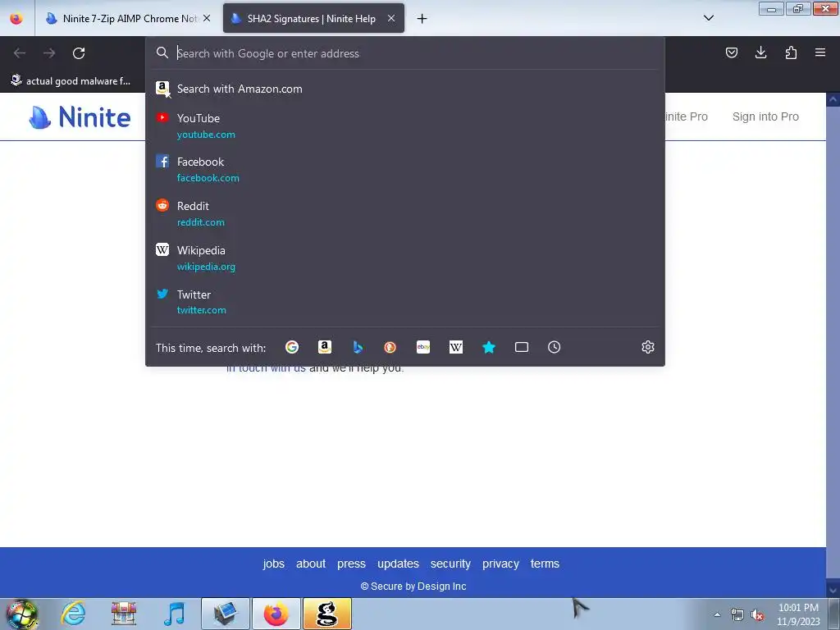Open jobs footer link
840x630 pixels.
click(274, 564)
